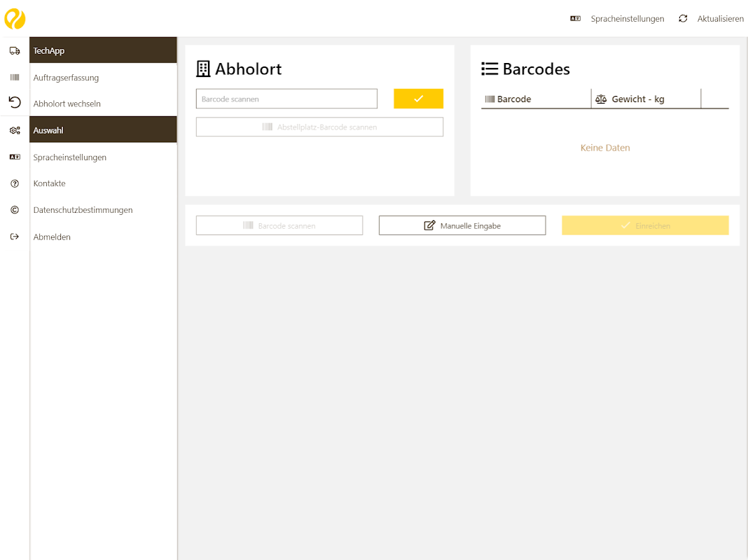Click the edit pencil icon on Manuelle Eingabe
The width and height of the screenshot is (748, 560).
tap(429, 225)
